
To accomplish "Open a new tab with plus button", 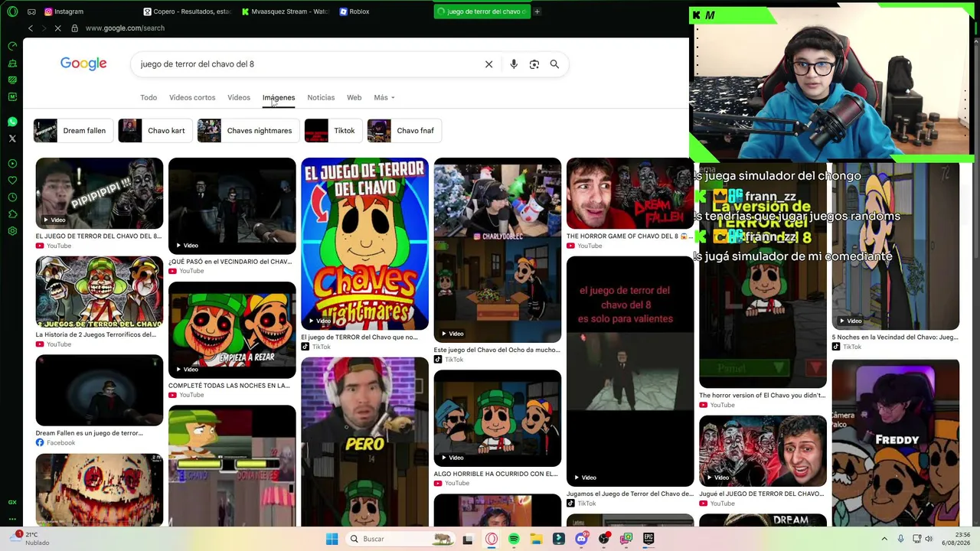I will click(537, 11).
